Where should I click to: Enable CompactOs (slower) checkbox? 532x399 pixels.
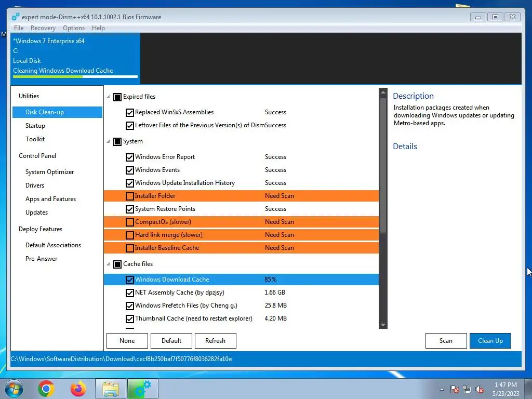tap(129, 222)
